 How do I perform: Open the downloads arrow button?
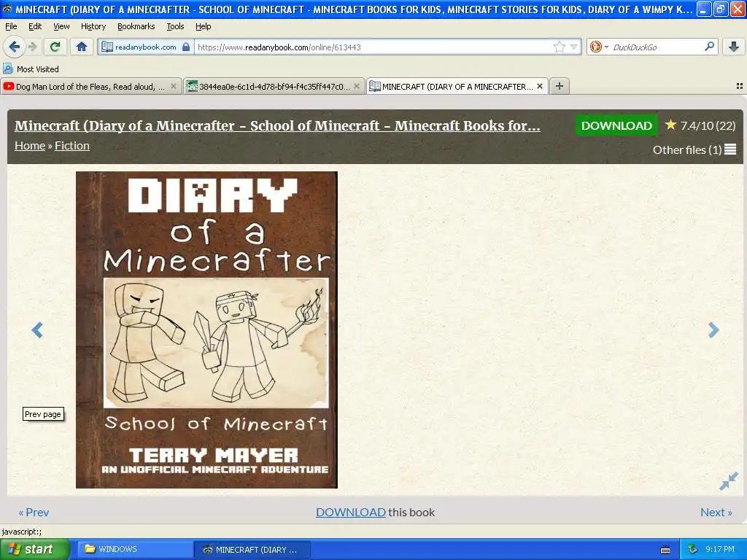(734, 47)
